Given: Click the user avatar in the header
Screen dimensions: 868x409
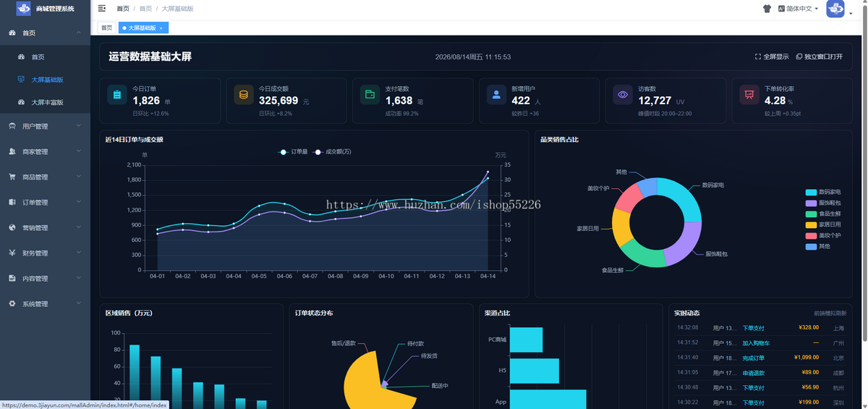Looking at the screenshot, I should [x=835, y=9].
